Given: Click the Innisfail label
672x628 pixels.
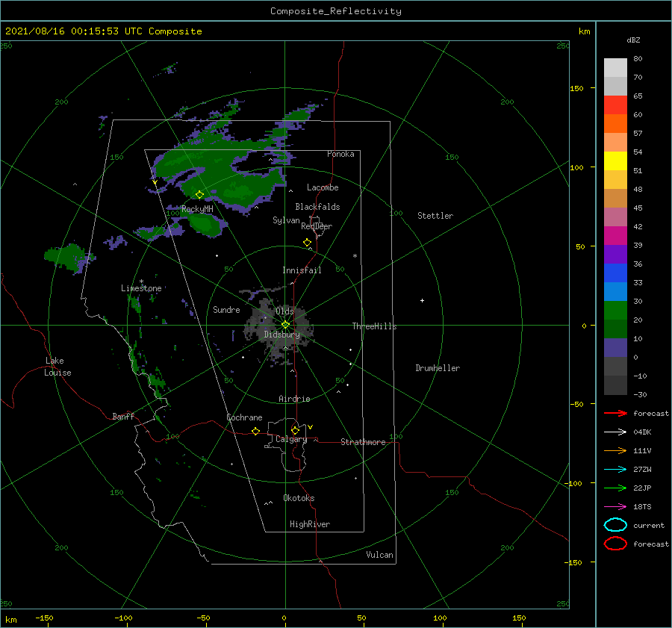Looking at the screenshot, I should (302, 270).
